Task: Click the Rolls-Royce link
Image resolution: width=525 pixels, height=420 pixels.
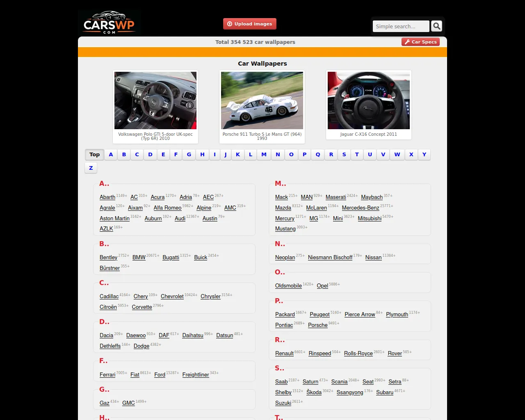Action: (358, 354)
